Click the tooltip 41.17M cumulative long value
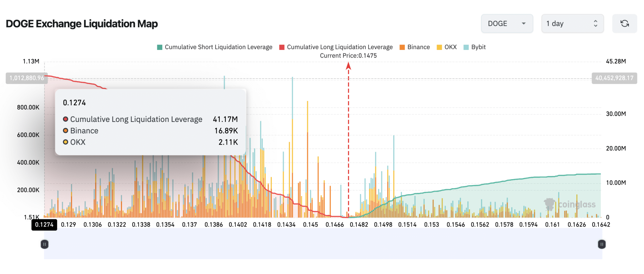The image size is (644, 274). [x=225, y=119]
